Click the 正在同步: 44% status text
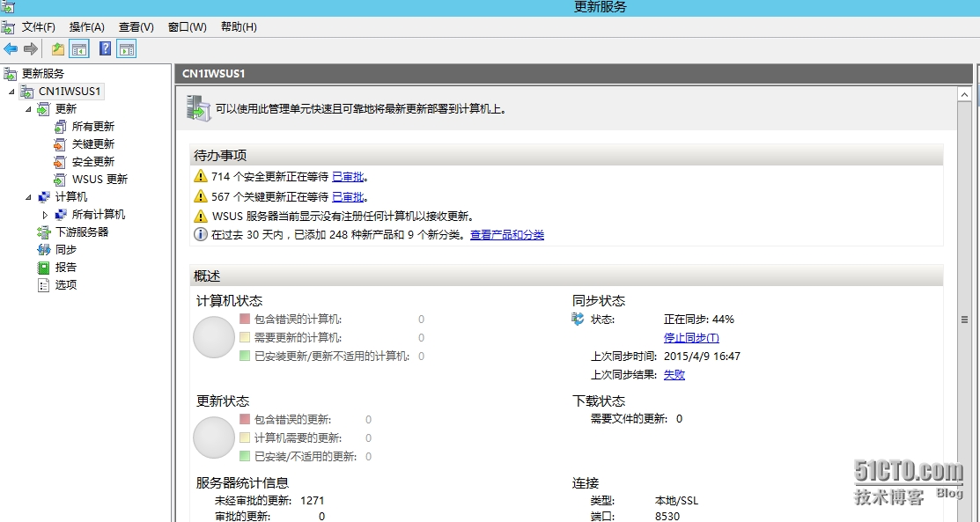Viewport: 980px width, 522px height. tap(699, 319)
